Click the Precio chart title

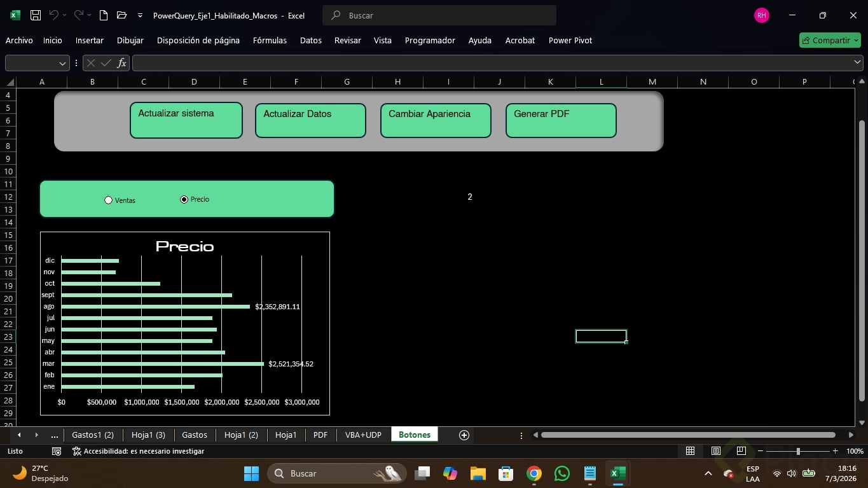[184, 246]
